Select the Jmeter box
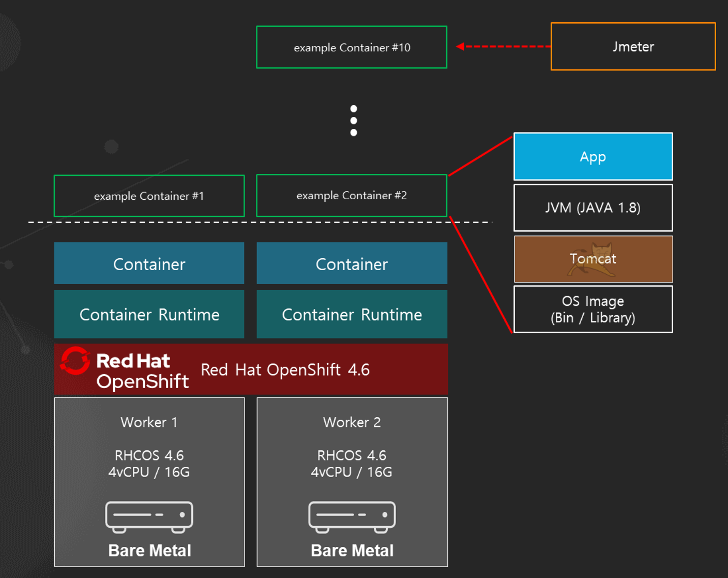Screen dimensions: 728x578 [633, 47]
